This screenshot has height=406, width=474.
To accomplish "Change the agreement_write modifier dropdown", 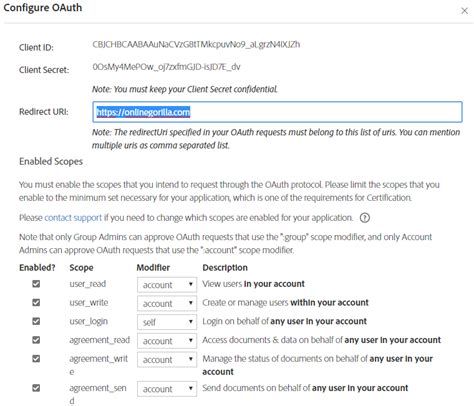I will (x=167, y=359).
